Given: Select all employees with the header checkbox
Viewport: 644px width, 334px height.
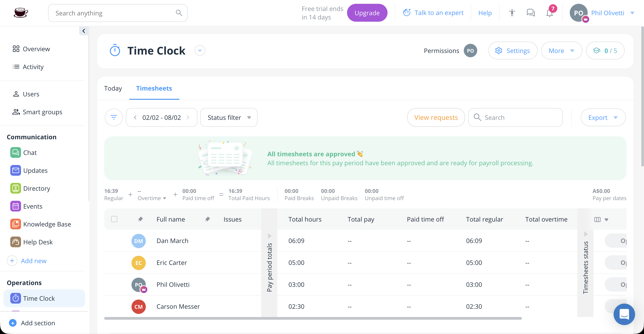Looking at the screenshot, I should click(x=114, y=219).
